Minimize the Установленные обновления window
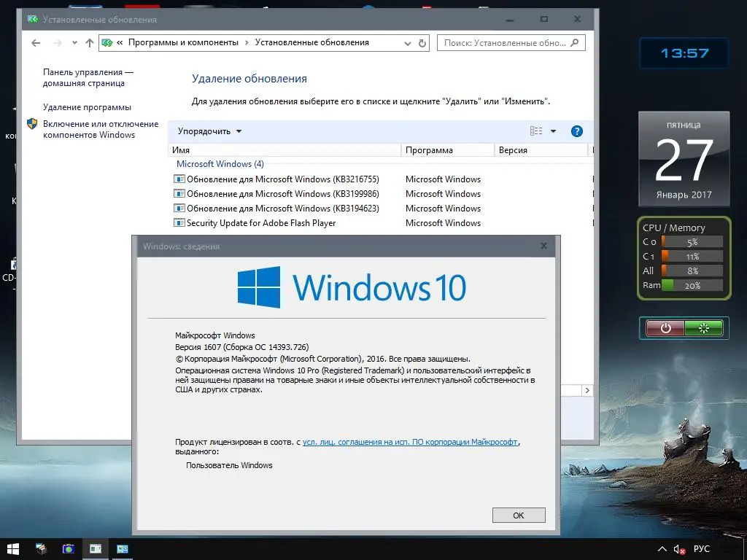Viewport: 747px width, 560px height. [x=510, y=20]
